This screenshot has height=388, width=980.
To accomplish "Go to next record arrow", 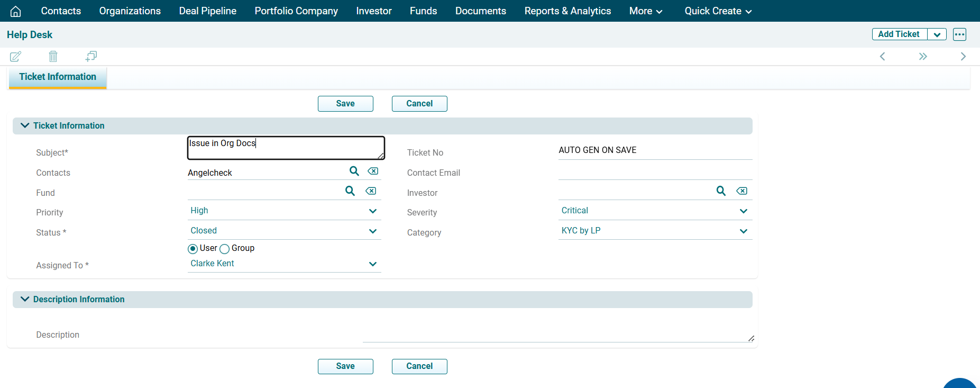I will tap(963, 57).
